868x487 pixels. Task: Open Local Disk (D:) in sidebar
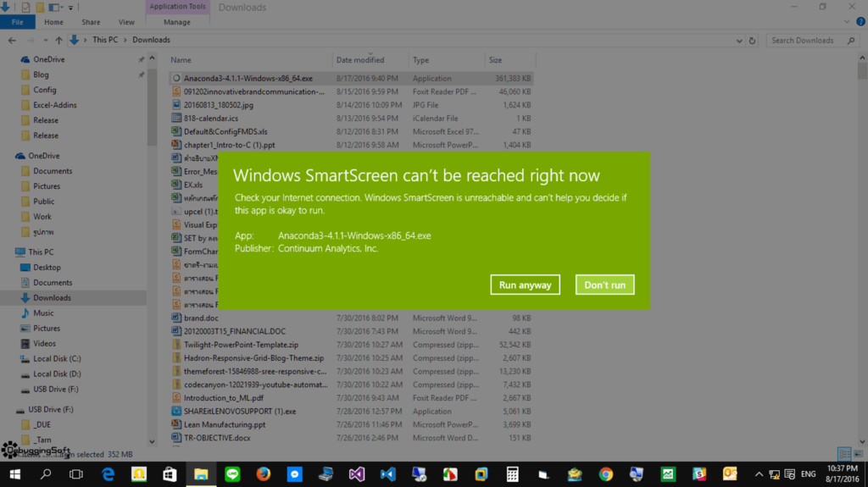pyautogui.click(x=57, y=374)
